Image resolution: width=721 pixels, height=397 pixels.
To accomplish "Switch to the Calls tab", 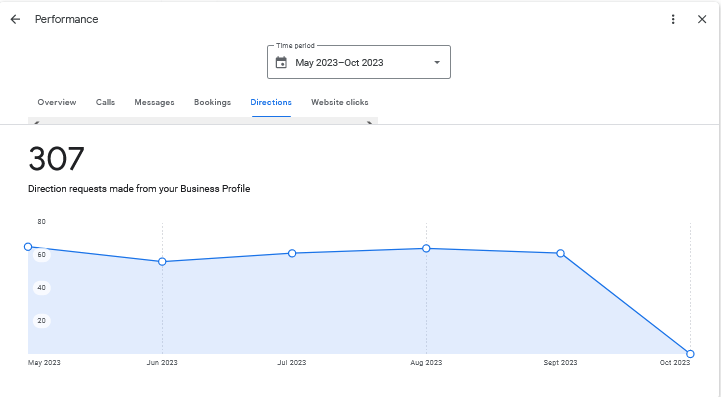I will 105,102.
